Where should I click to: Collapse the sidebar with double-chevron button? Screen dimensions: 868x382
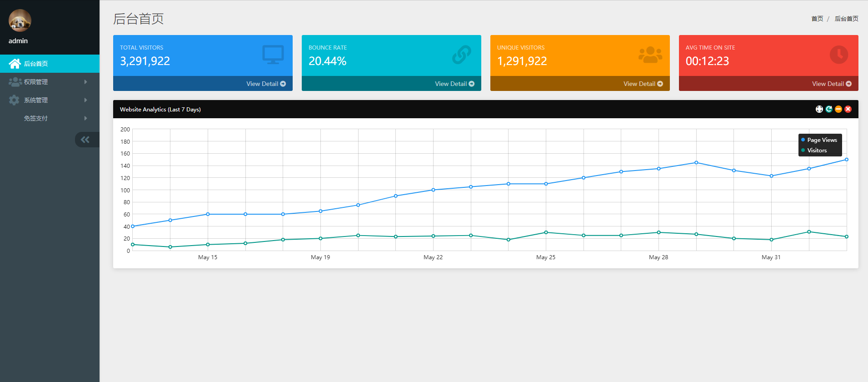pos(85,140)
